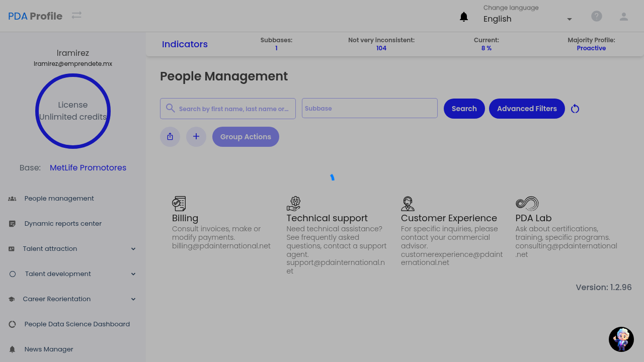Open People Data Science Dashboard
The height and width of the screenshot is (362, 644).
77,324
